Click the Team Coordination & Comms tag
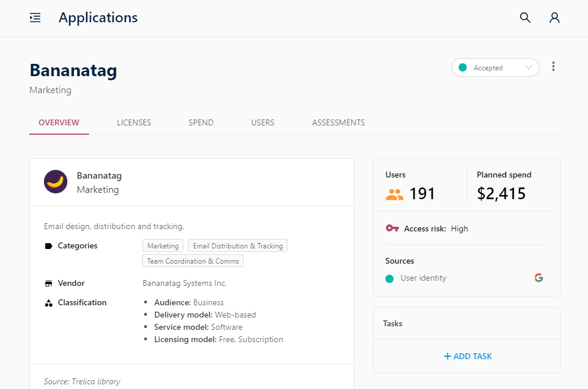 click(x=193, y=261)
